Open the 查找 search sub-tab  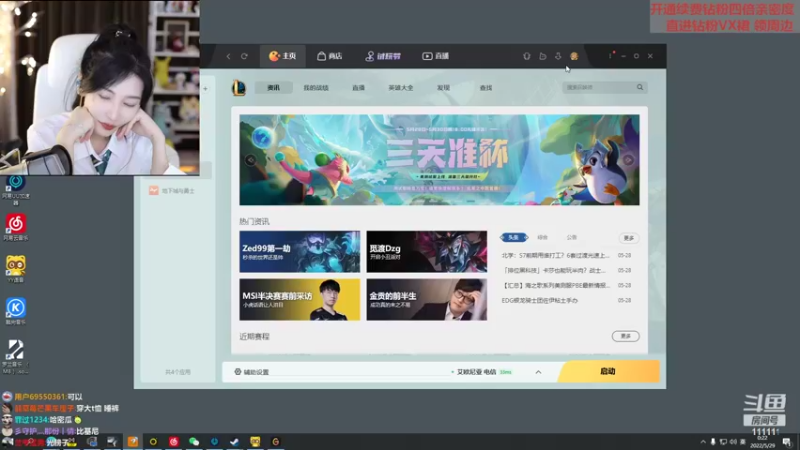[486, 88]
